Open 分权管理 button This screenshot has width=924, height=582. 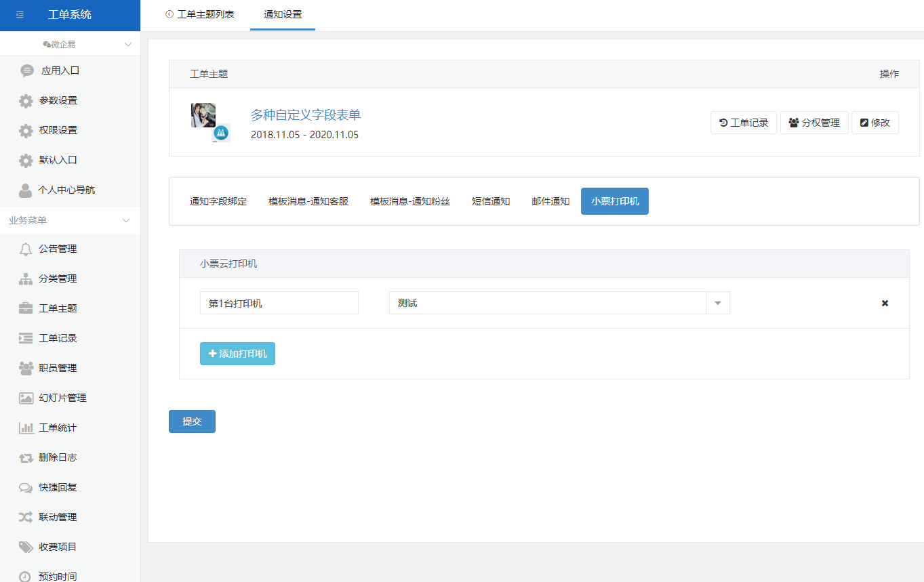[815, 123]
